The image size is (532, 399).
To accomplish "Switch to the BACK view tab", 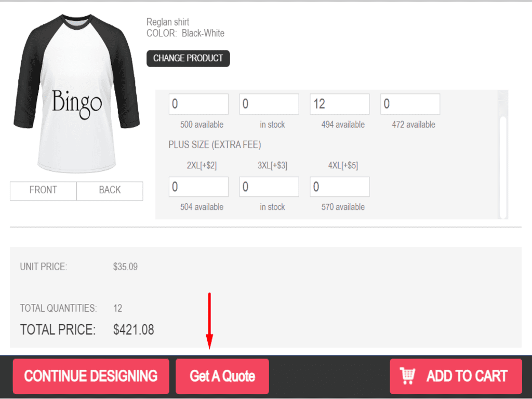I will [x=110, y=190].
